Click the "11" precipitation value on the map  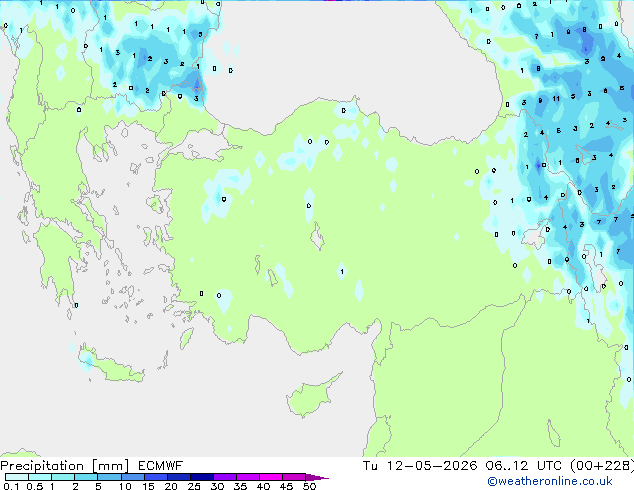click(x=556, y=99)
